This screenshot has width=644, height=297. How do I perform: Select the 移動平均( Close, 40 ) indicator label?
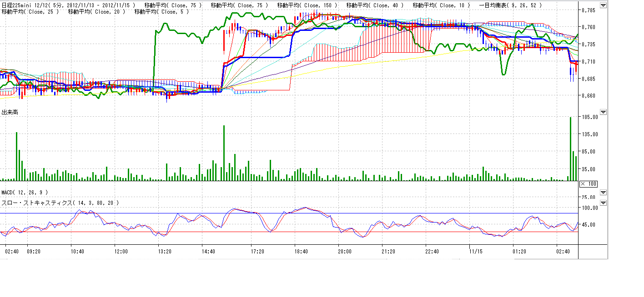pyautogui.click(x=375, y=5)
